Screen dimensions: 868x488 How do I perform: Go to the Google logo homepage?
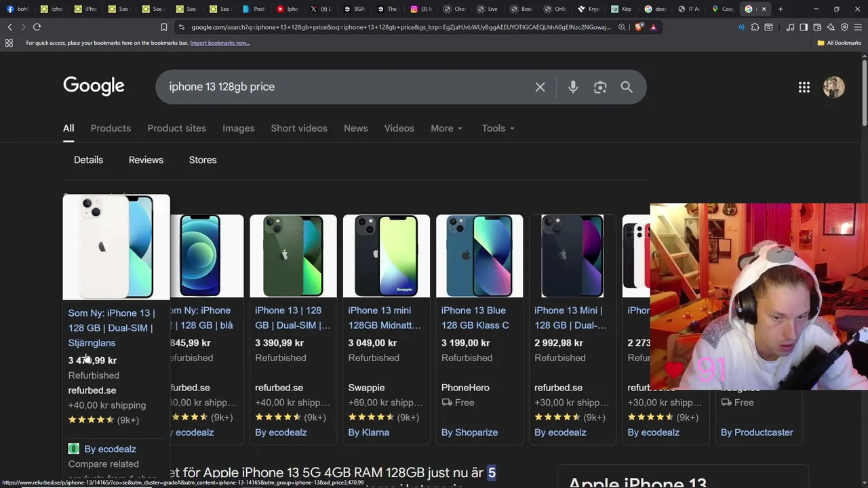pos(94,86)
